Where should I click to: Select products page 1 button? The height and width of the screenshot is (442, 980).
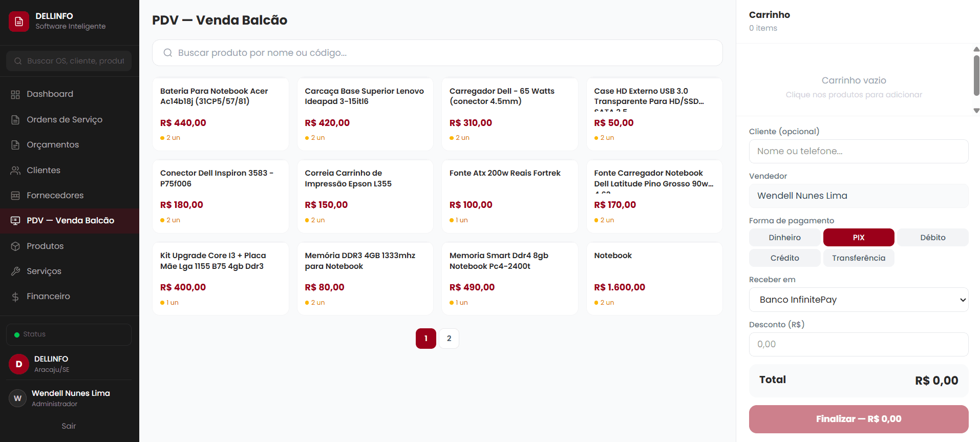(x=426, y=339)
